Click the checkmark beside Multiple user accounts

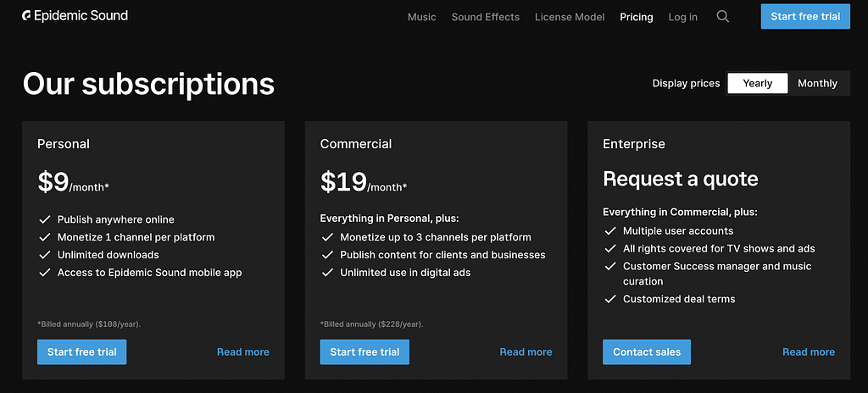pos(609,231)
